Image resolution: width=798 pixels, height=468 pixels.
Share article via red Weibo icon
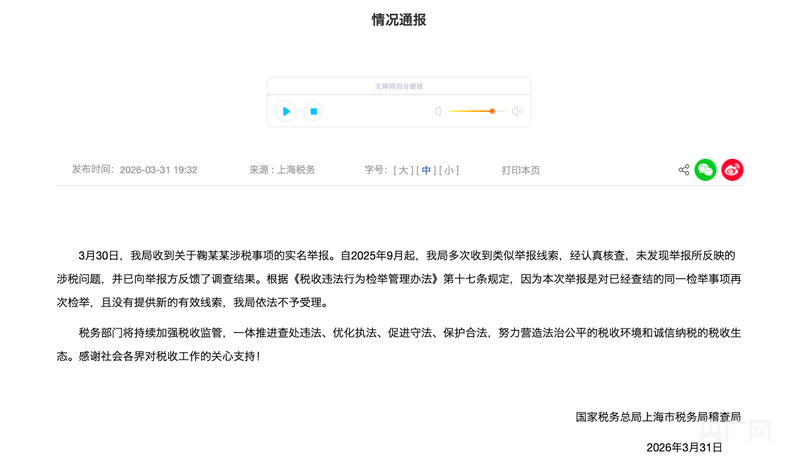(732, 170)
